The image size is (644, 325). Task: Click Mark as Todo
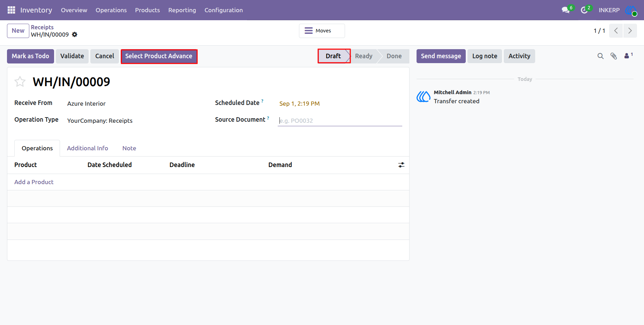tap(30, 56)
